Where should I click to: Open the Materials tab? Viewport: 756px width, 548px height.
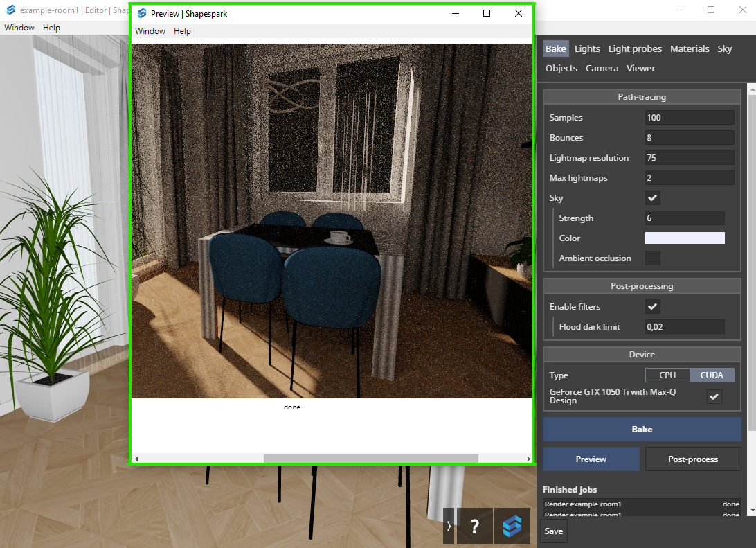690,48
